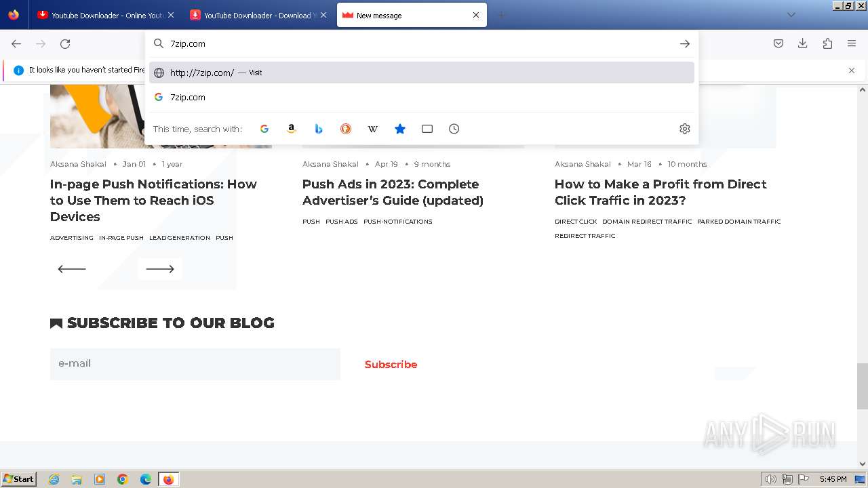Visit the http://7zip.com/ suggestion
This screenshot has height=488, width=868.
(x=422, y=73)
